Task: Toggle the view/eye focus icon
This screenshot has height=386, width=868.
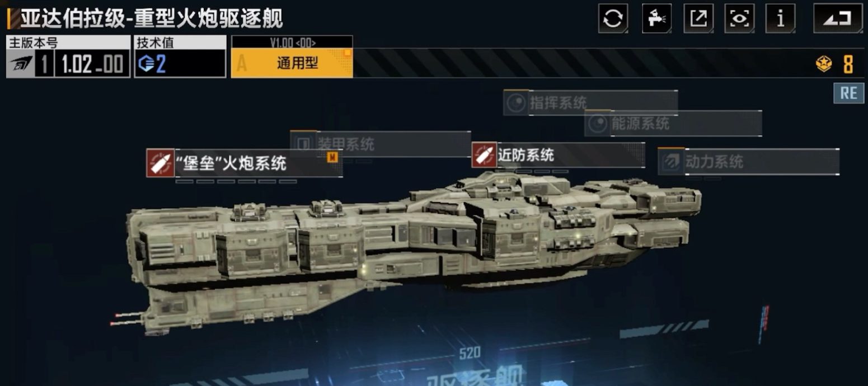Action: point(739,18)
